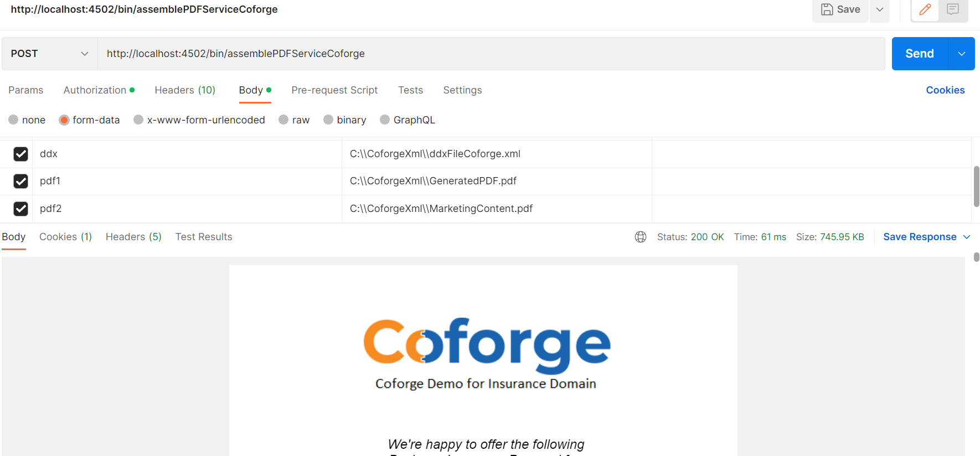
Task: Click the pencil edit icon
Action: (925, 9)
